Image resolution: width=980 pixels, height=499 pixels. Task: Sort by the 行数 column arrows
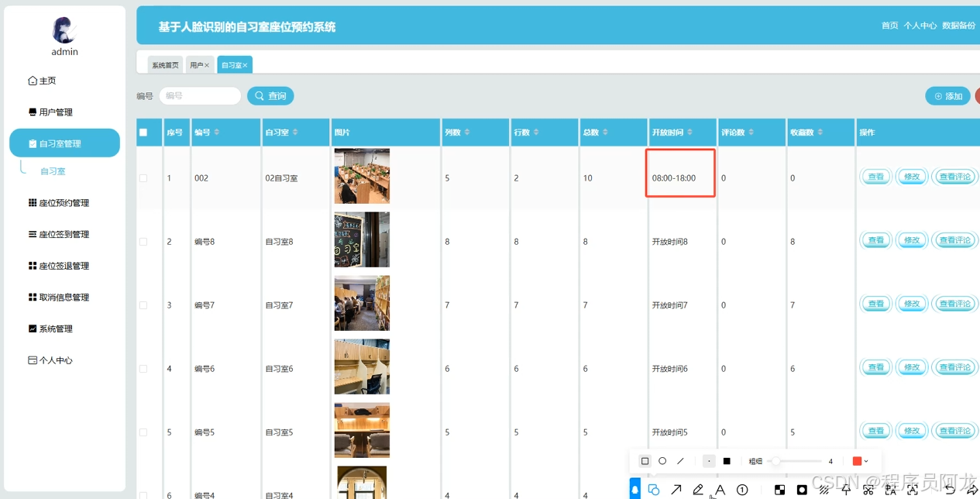(x=536, y=132)
